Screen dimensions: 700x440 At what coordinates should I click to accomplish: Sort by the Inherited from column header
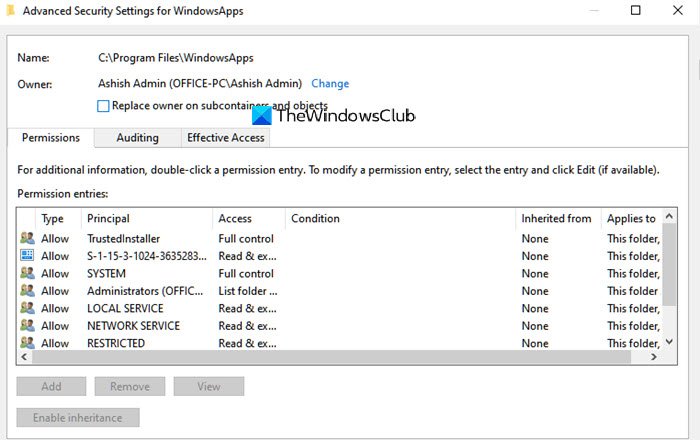coord(558,218)
